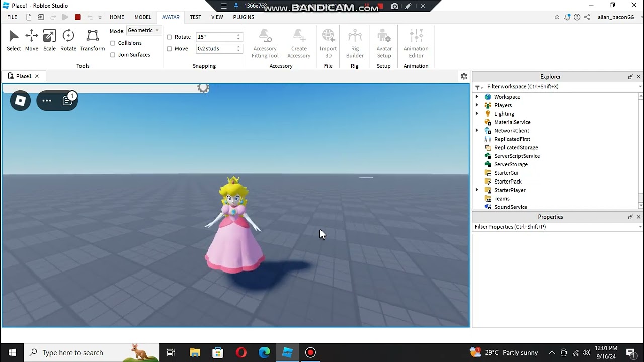Viewport: 644px width, 362px height.
Task: Expand the Lighting node
Action: click(477, 114)
